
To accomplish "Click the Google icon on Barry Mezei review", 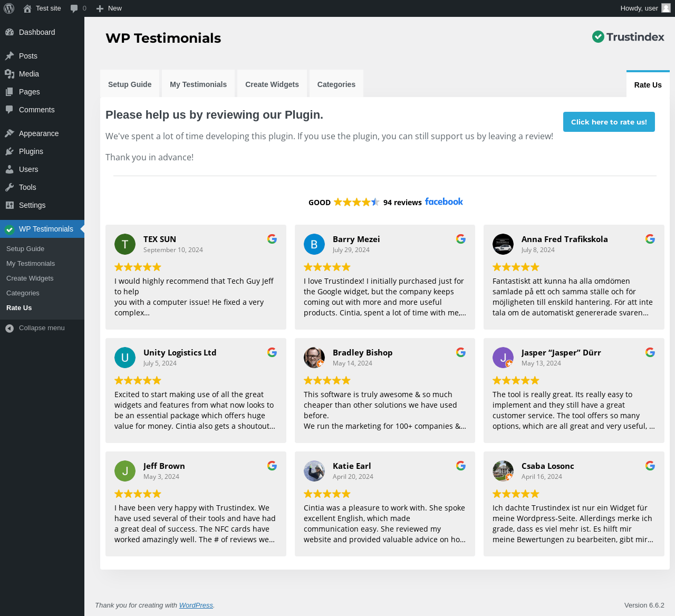I will 461,239.
